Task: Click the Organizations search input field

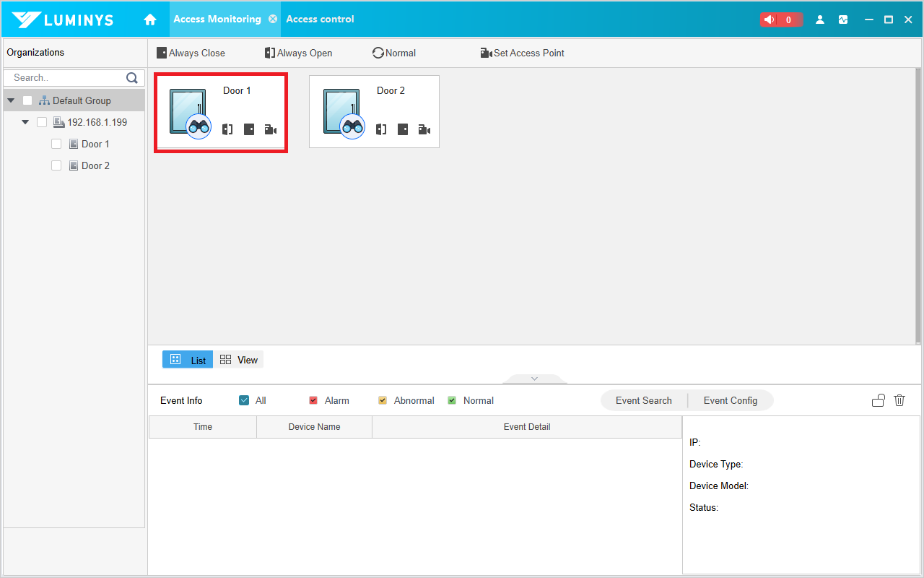Action: click(x=65, y=78)
